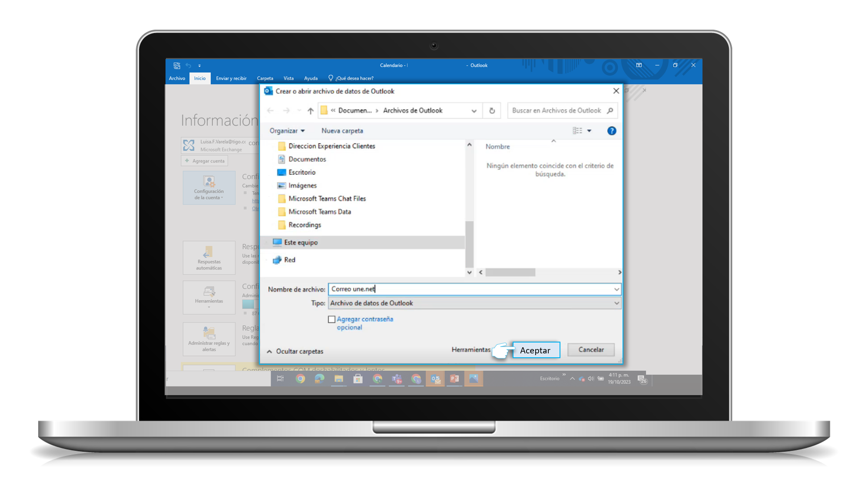
Task: Open Microsoft Store from the taskbar
Action: tap(358, 379)
